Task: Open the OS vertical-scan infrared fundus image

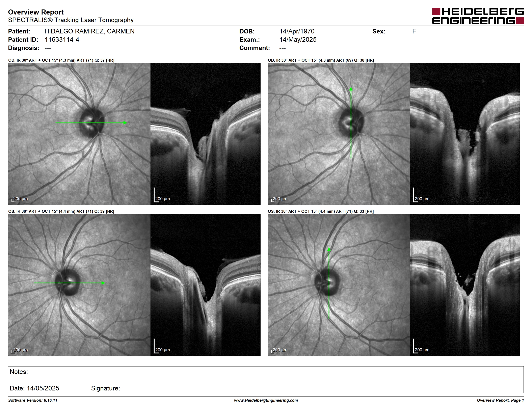Action: click(339, 285)
